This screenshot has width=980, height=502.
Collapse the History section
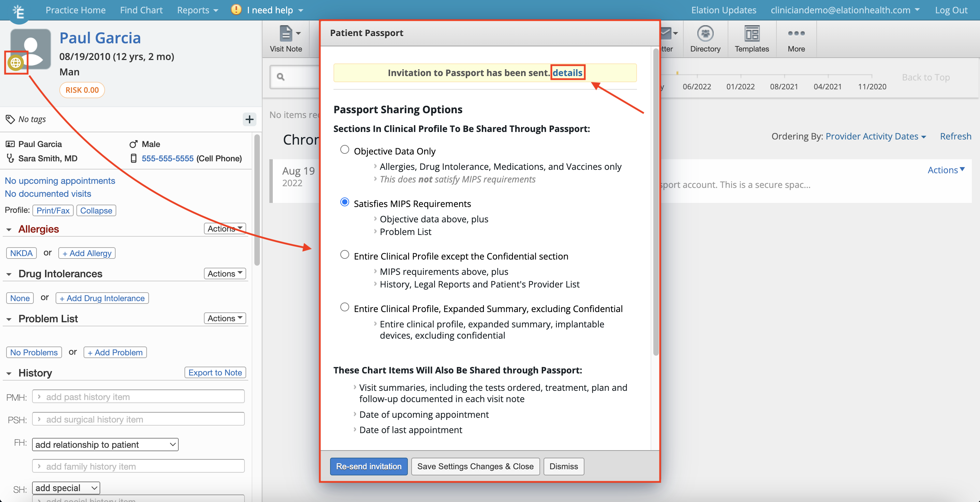click(9, 374)
